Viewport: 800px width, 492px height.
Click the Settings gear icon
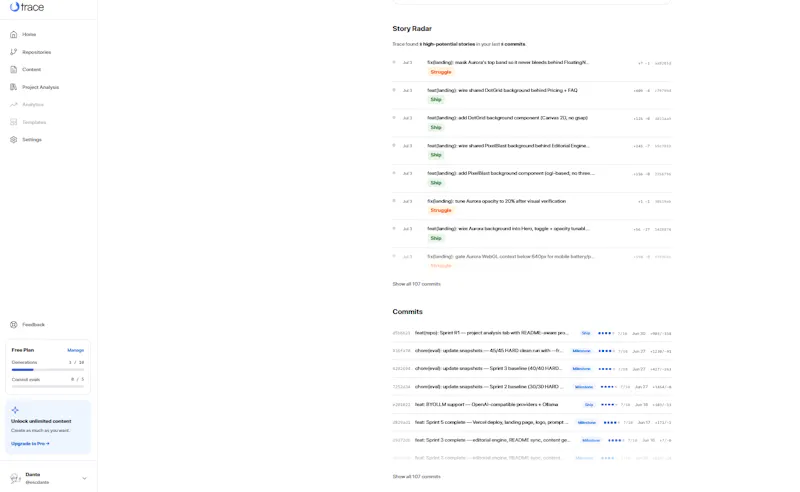[14, 139]
